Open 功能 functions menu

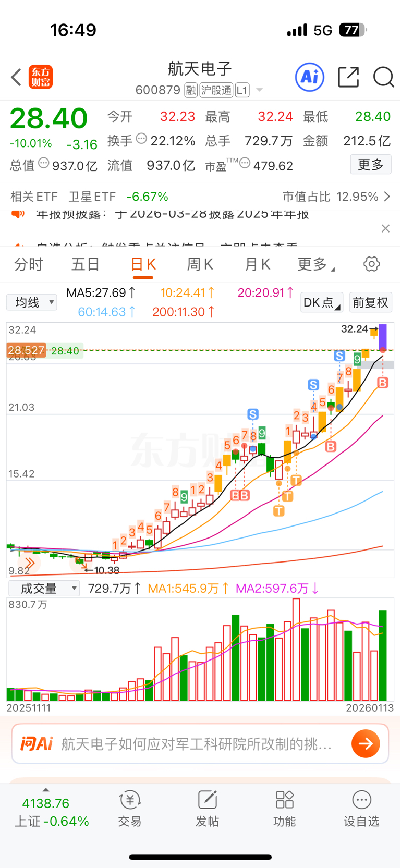(x=285, y=809)
